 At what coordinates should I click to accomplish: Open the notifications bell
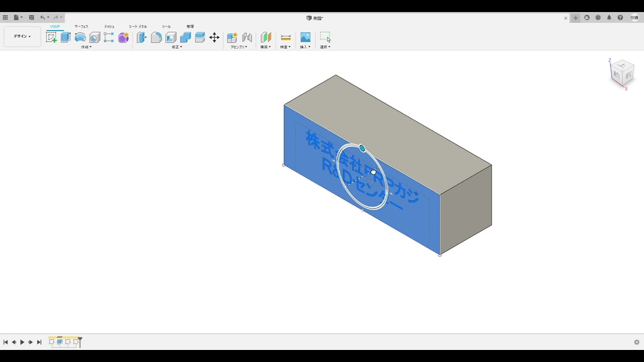609,18
